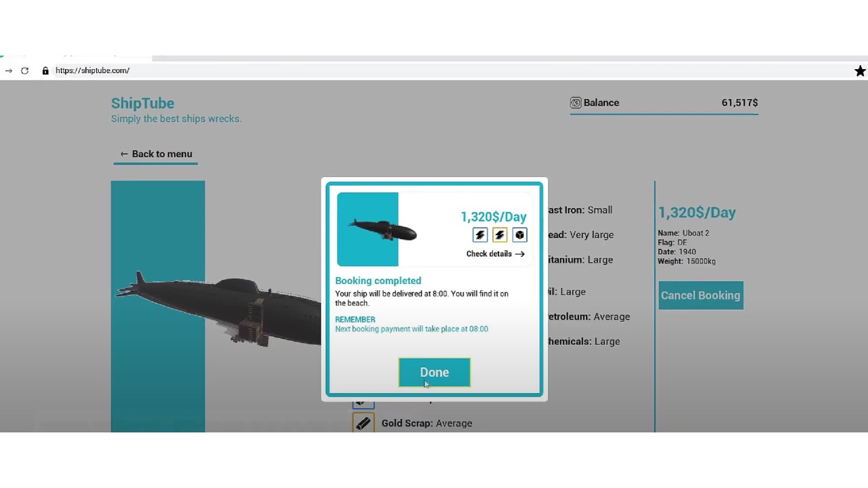
Task: Click the 1,320$/Day price in side panel
Action: click(x=696, y=212)
